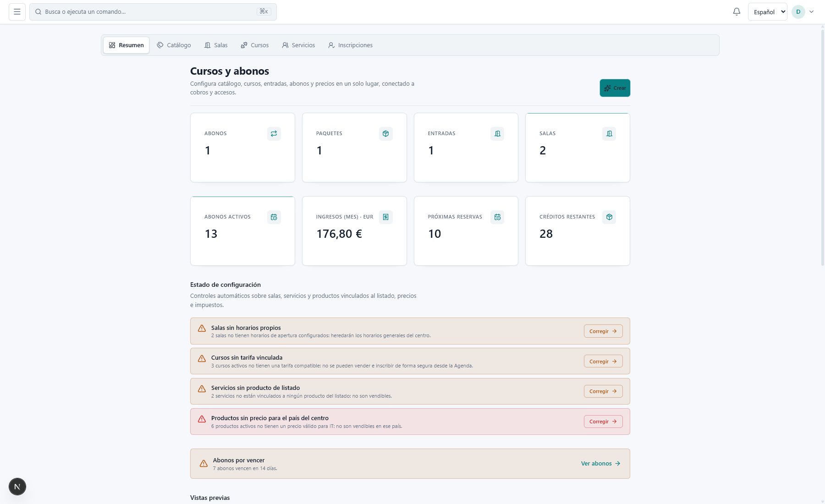Open the Servicios tab
Image resolution: width=825 pixels, height=504 pixels.
[298, 45]
